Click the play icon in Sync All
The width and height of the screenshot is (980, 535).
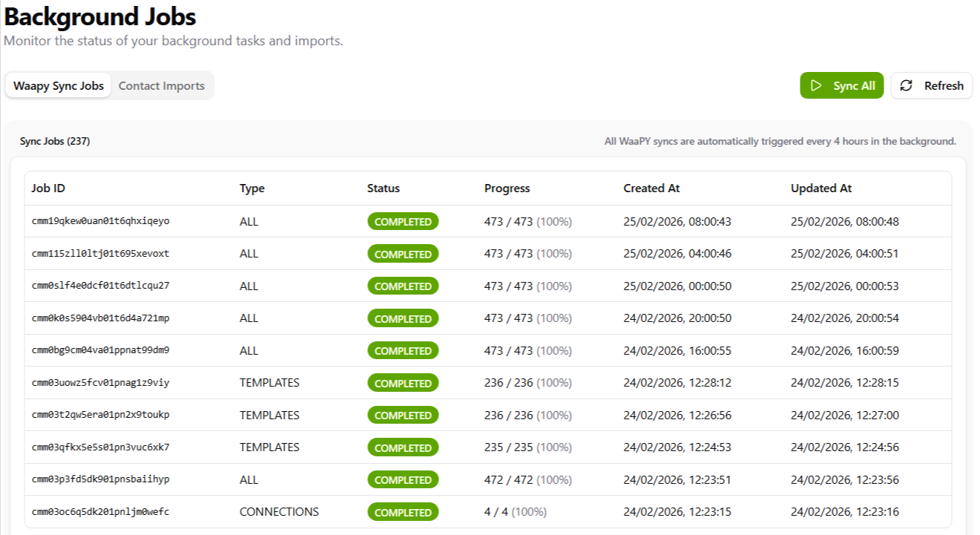pos(816,86)
